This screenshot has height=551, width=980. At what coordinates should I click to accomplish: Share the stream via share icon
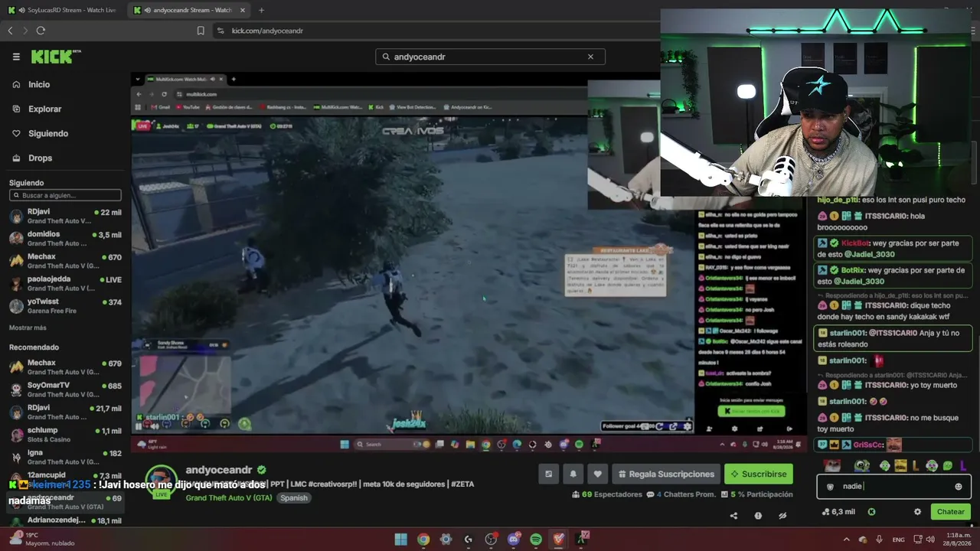pos(733,516)
